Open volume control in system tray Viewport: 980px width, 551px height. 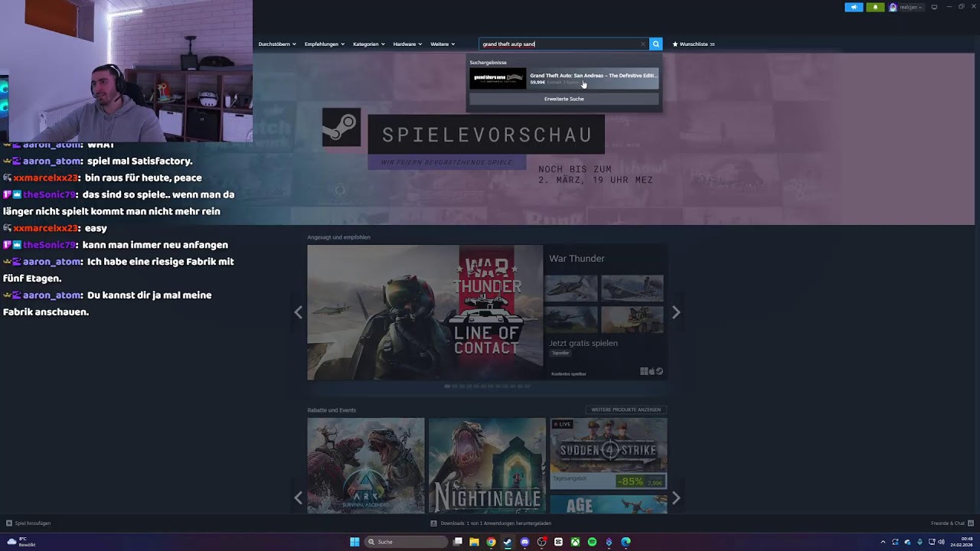[x=941, y=542]
